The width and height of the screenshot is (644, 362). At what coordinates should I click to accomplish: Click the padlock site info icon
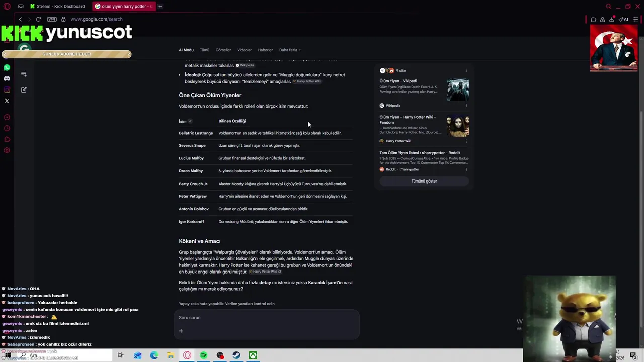(63, 19)
